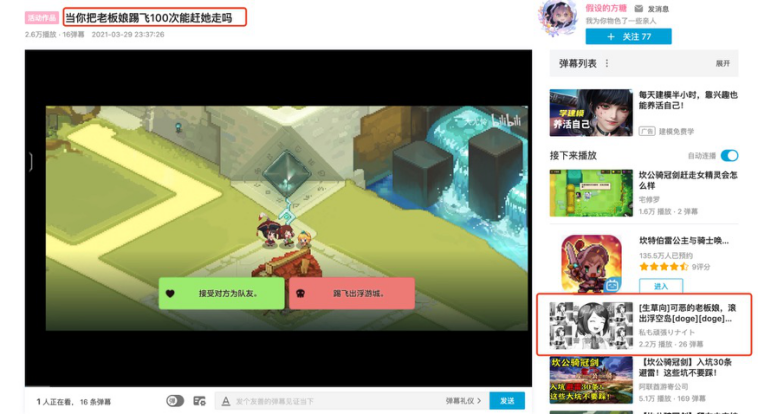Click the 'A' danmaku font style icon

(226, 401)
